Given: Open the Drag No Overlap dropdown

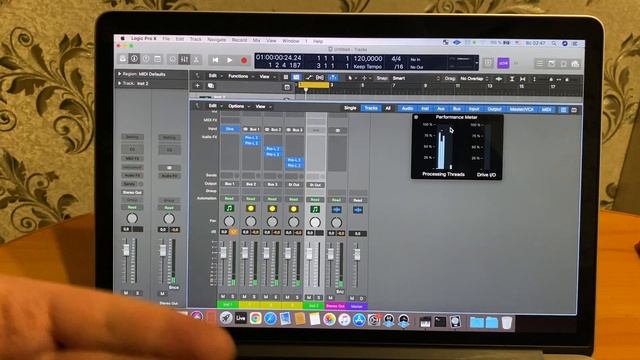Looking at the screenshot, I should [x=474, y=78].
